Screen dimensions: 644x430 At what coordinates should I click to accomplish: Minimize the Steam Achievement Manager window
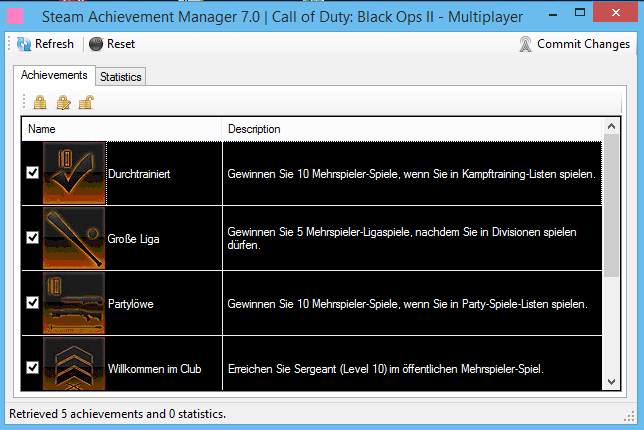553,15
